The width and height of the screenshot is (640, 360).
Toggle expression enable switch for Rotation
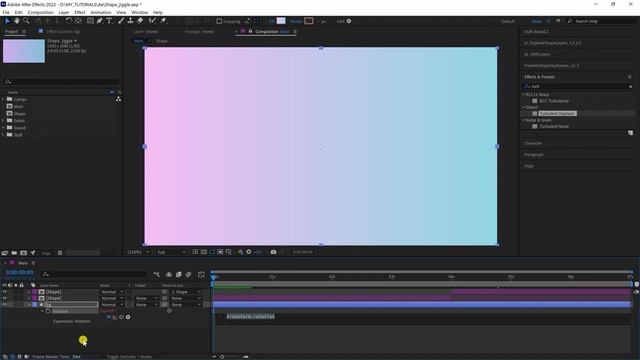[x=109, y=317]
